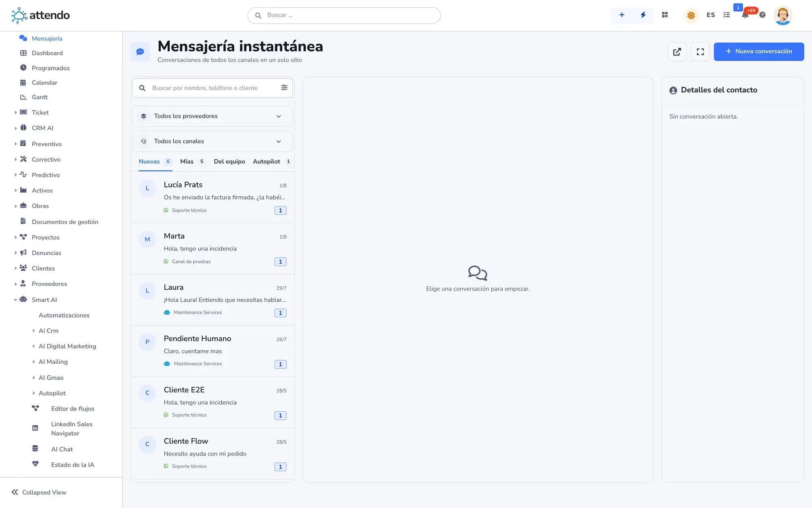The height and width of the screenshot is (508, 812).
Task: Select the Nuevas tab
Action: tap(155, 162)
